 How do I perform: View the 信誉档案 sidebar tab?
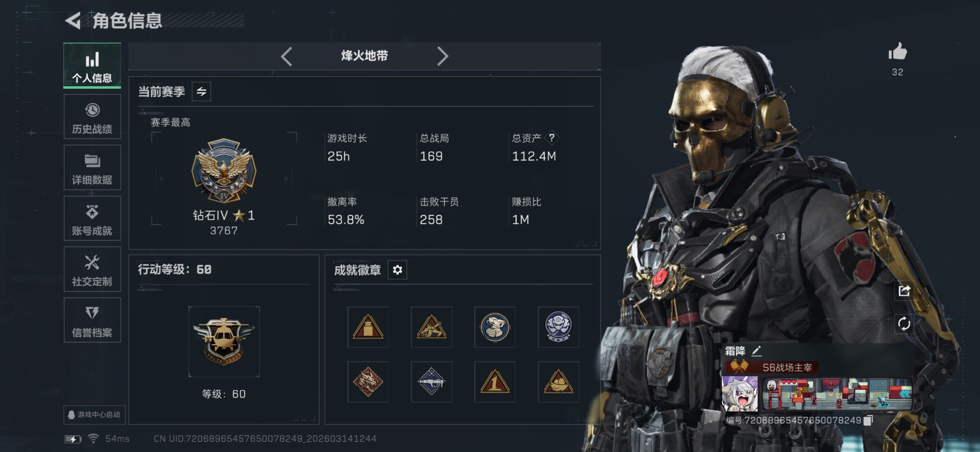click(92, 320)
